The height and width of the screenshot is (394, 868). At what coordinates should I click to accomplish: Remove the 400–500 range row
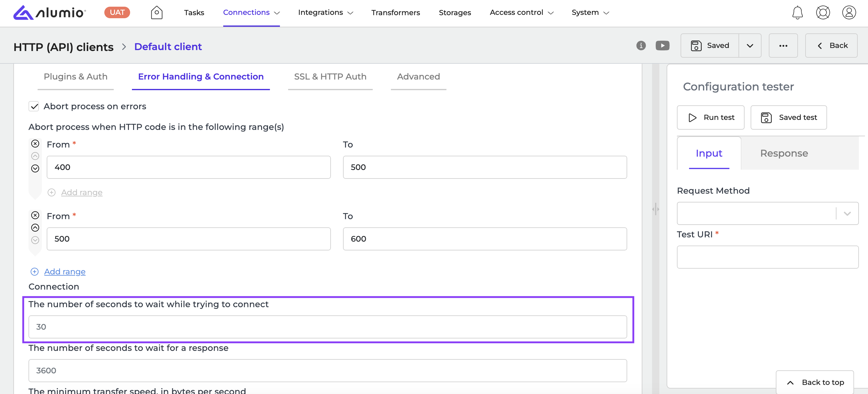point(35,144)
